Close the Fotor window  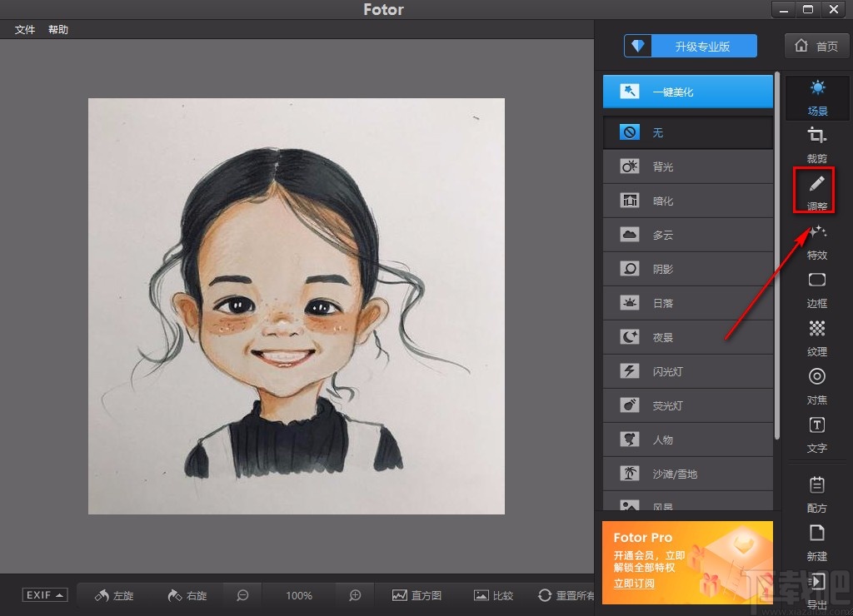click(x=833, y=9)
